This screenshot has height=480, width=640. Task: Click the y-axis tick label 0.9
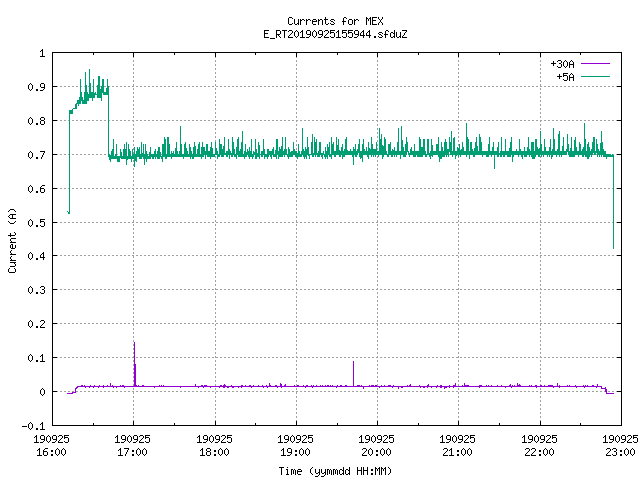click(36, 87)
